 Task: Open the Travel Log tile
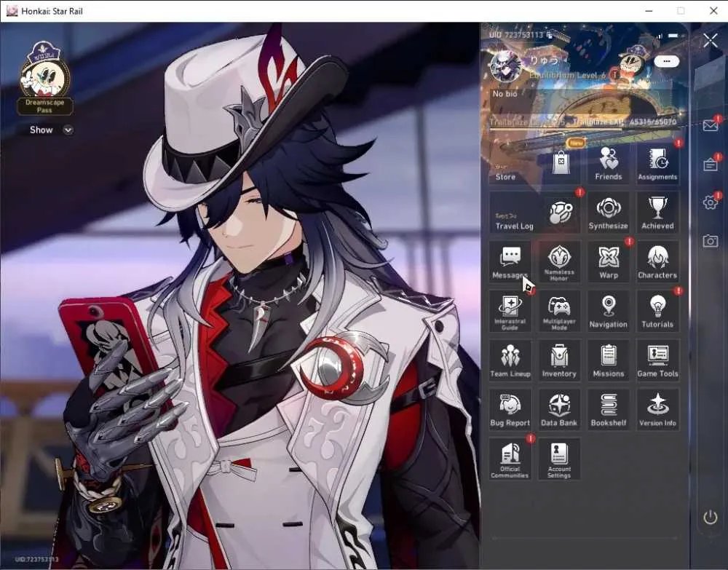534,213
